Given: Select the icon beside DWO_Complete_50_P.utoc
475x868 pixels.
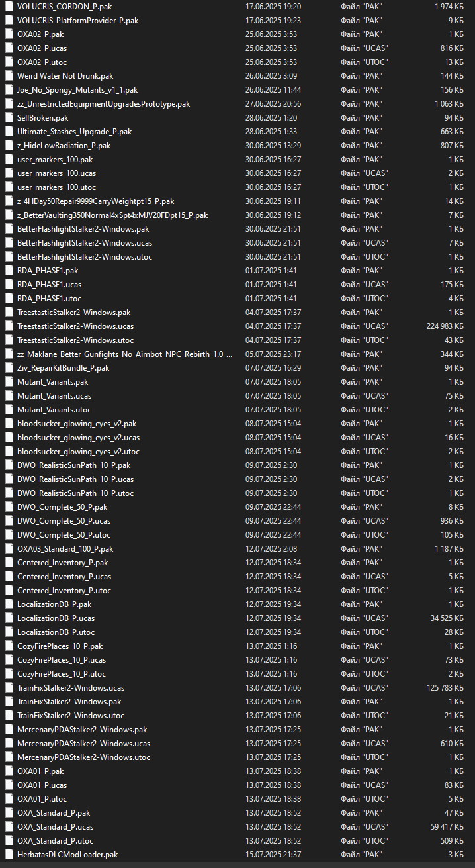Looking at the screenshot, I should (9, 535).
